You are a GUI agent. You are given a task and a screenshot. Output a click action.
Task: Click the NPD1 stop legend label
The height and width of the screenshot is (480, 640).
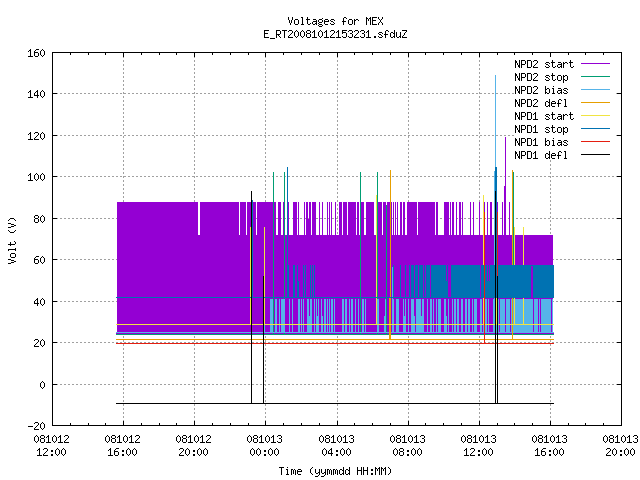click(x=541, y=129)
